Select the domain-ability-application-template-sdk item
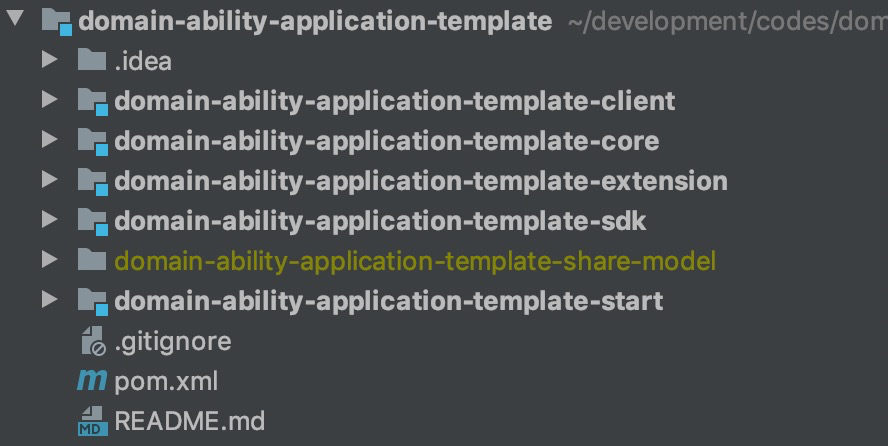The height and width of the screenshot is (446, 888). (380, 221)
